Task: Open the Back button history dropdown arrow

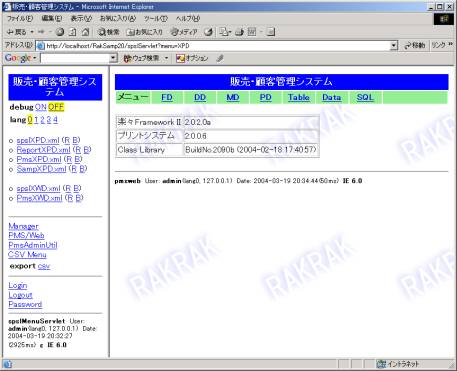Action: click(x=32, y=32)
